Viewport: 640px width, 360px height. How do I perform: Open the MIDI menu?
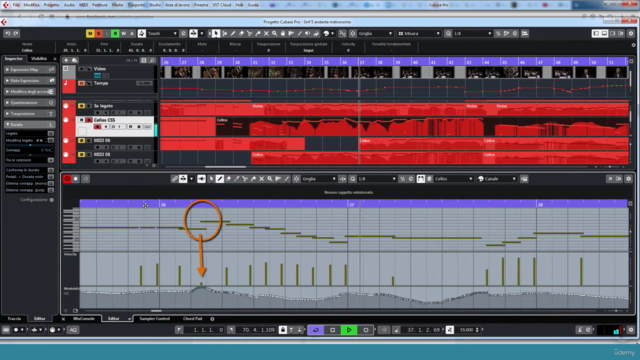(x=83, y=5)
